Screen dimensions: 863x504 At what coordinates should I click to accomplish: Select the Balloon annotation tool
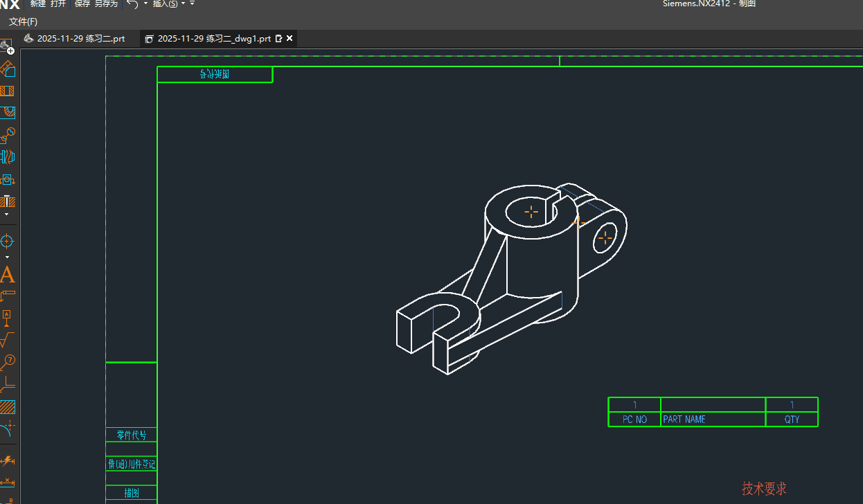click(8, 361)
